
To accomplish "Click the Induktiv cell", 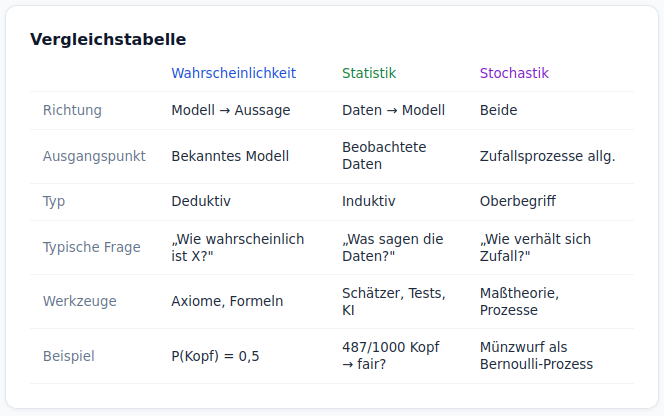I will [x=368, y=201].
